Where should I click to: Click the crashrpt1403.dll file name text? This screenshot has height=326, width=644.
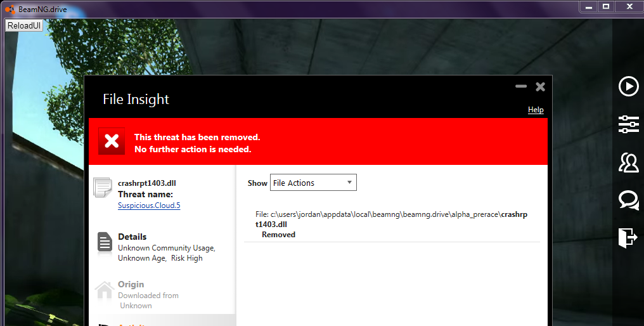[x=147, y=183]
